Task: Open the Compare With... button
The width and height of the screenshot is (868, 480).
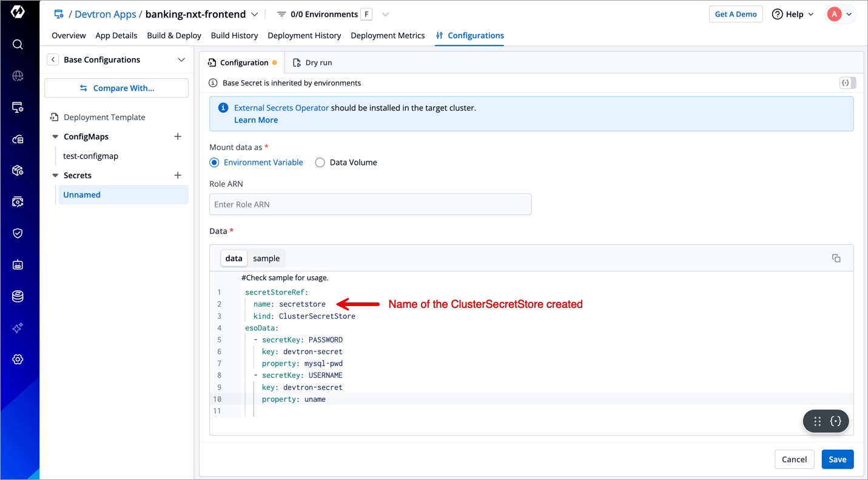Action: click(116, 88)
